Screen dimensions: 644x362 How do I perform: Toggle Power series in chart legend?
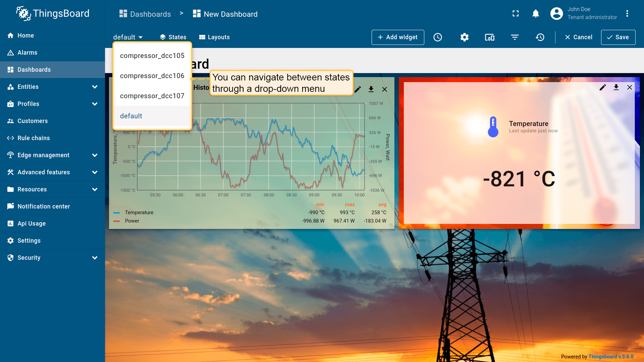click(x=132, y=221)
